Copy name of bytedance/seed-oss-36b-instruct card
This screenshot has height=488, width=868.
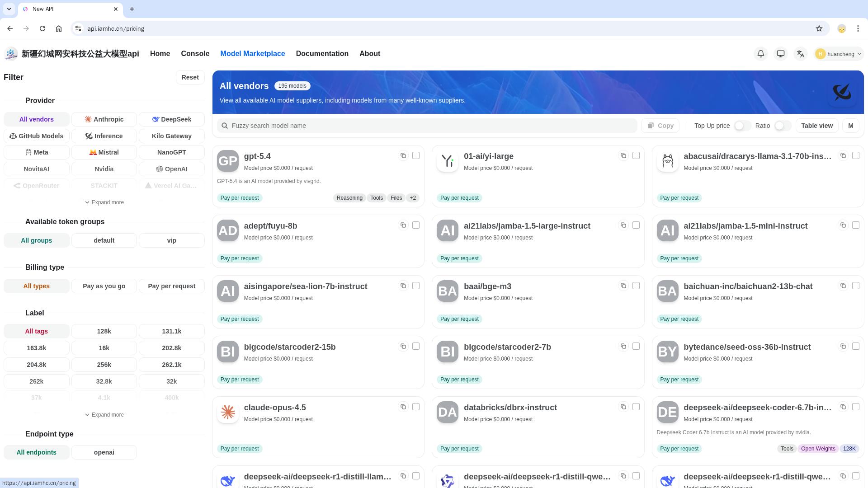coord(843,346)
